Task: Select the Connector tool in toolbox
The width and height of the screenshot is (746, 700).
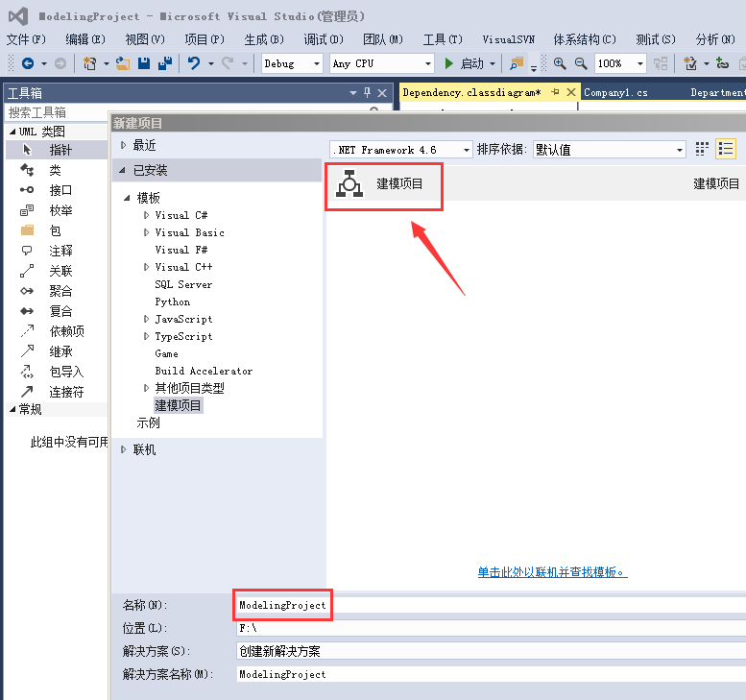Action: (56, 392)
